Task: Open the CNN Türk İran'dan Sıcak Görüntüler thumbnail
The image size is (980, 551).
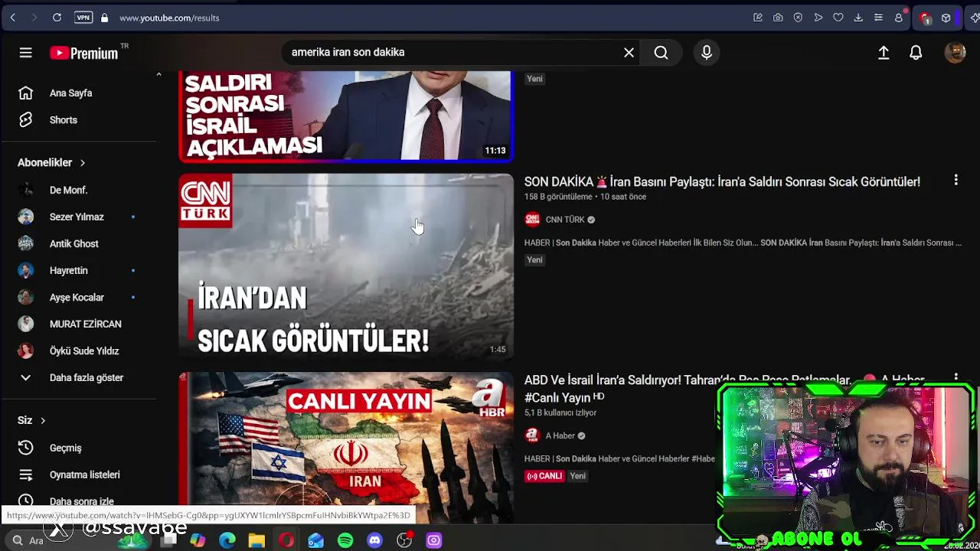Action: tap(346, 266)
